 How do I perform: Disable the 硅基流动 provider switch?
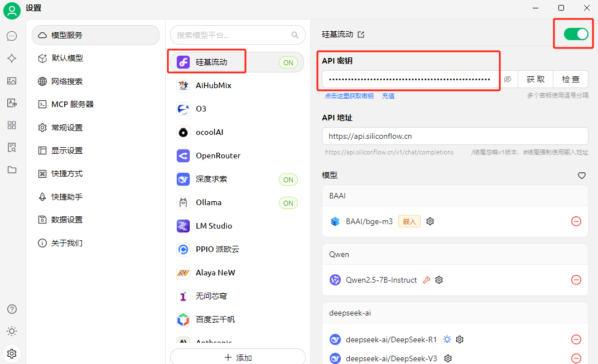pyautogui.click(x=576, y=34)
